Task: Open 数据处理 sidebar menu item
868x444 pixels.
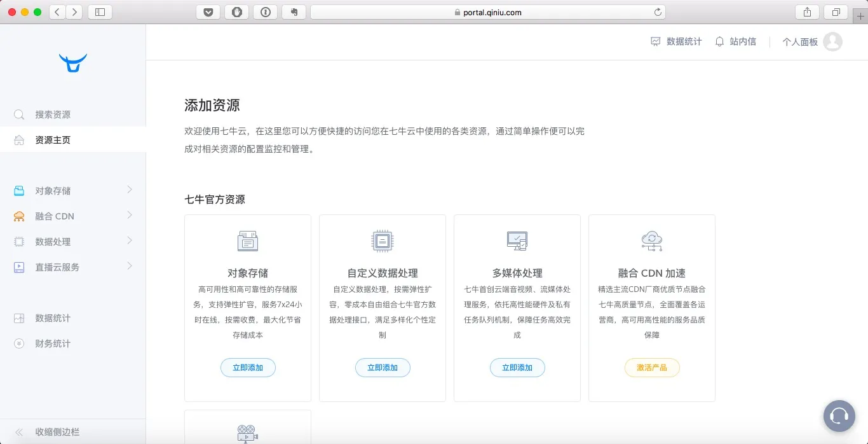Action: point(73,242)
